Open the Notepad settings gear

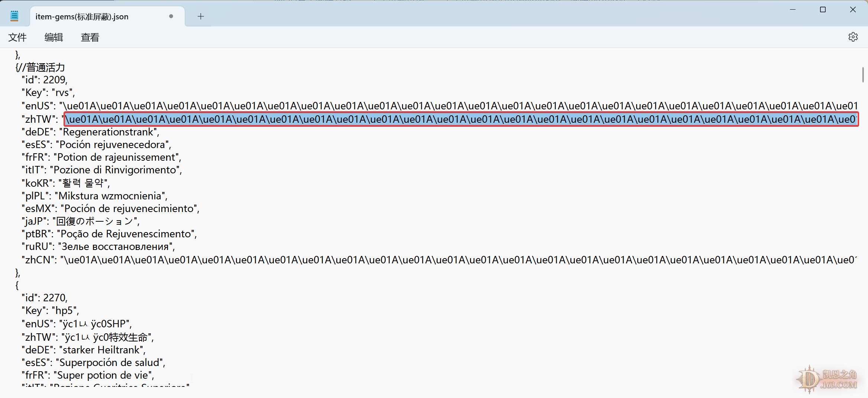click(853, 37)
